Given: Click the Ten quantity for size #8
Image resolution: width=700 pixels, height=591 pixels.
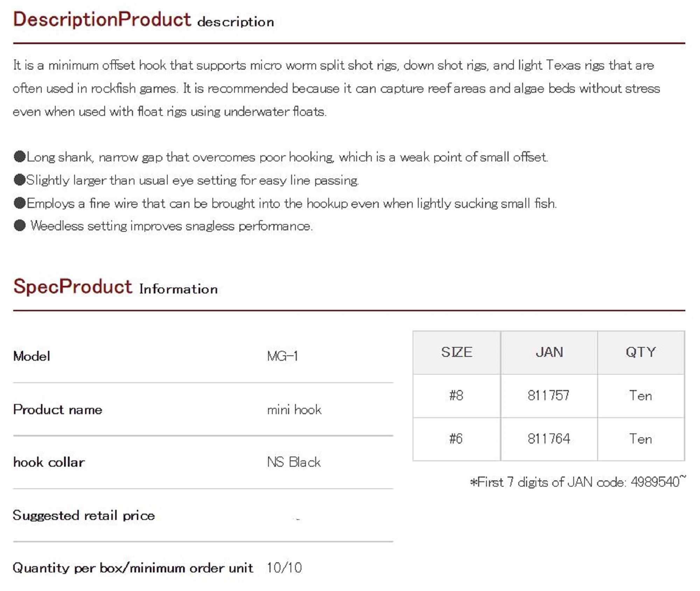Looking at the screenshot, I should 640,396.
